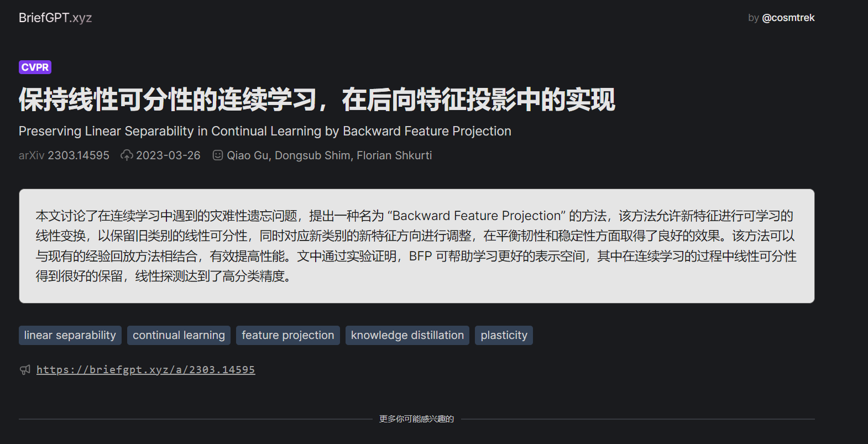Select the CVPR conference badge

click(35, 67)
